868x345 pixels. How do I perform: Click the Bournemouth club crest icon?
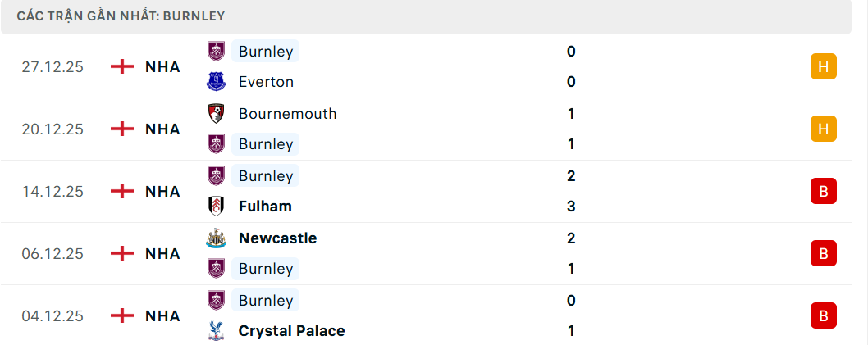coord(216,114)
